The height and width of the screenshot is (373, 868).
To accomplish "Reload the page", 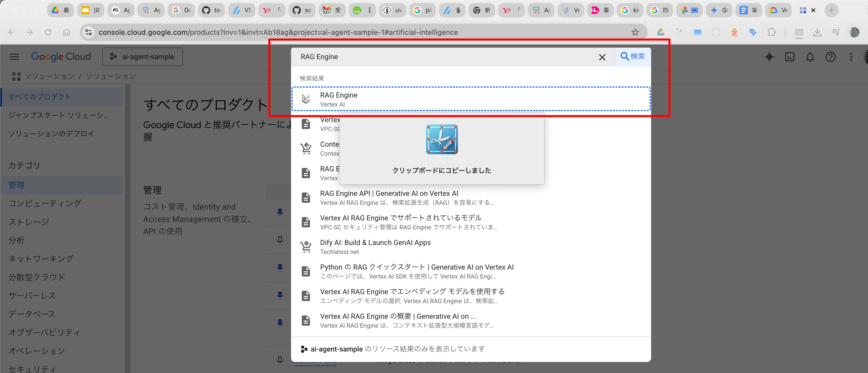I will (x=48, y=32).
